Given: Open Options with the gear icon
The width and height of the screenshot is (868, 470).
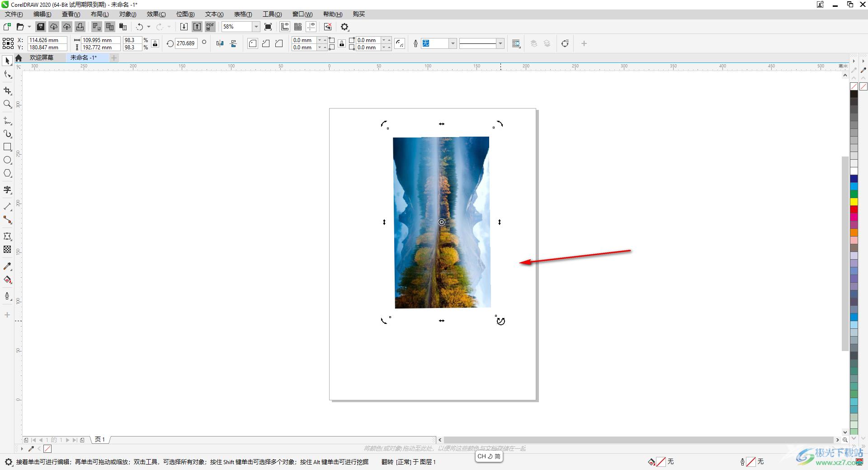Looking at the screenshot, I should tap(345, 27).
